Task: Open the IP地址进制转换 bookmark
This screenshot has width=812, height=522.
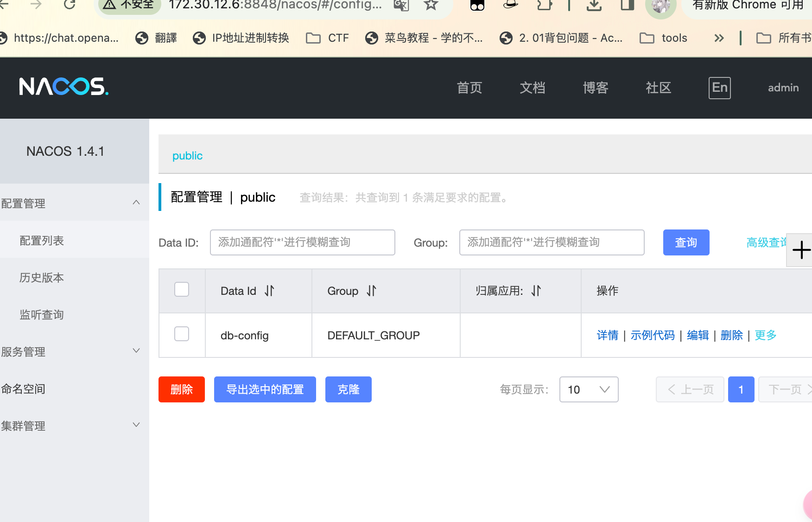Action: (241, 38)
